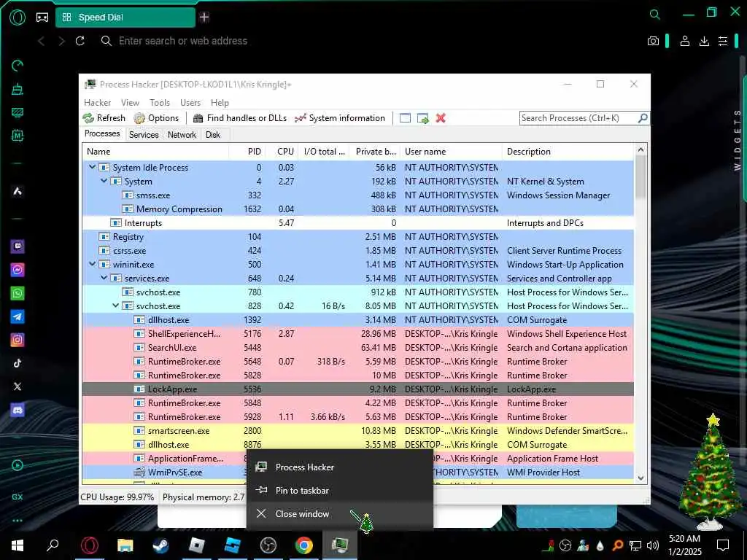747x560 pixels.
Task: Select the Registry process row
Action: click(x=357, y=237)
